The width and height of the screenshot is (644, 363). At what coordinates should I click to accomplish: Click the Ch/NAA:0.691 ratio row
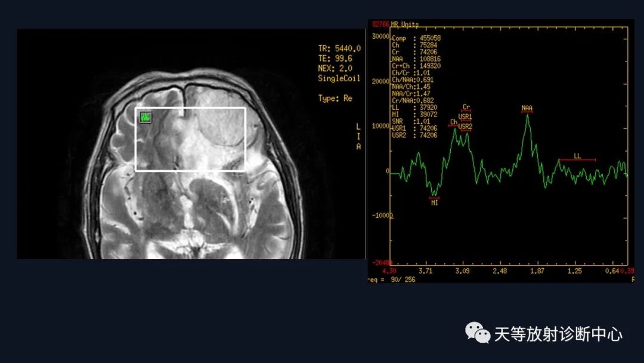(413, 80)
